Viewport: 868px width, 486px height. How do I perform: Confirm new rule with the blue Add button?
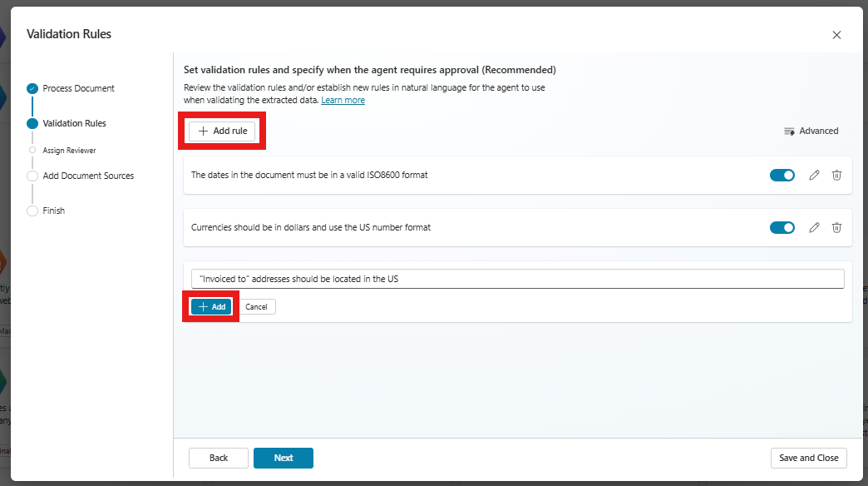(x=211, y=306)
